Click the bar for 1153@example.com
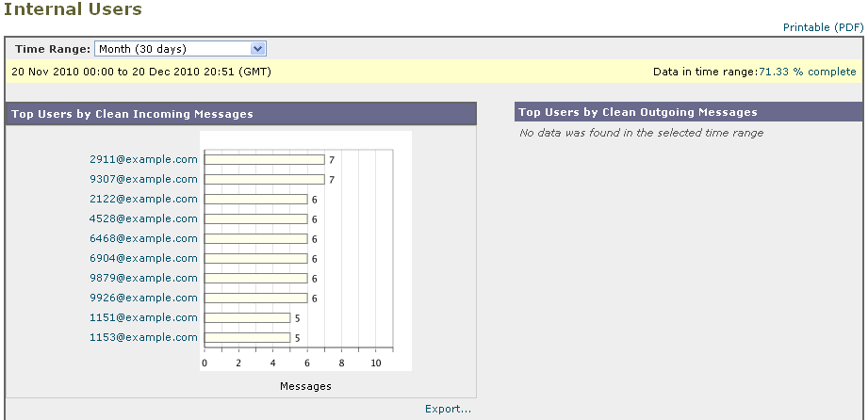Screen dimensions: 868x420 coord(247,337)
